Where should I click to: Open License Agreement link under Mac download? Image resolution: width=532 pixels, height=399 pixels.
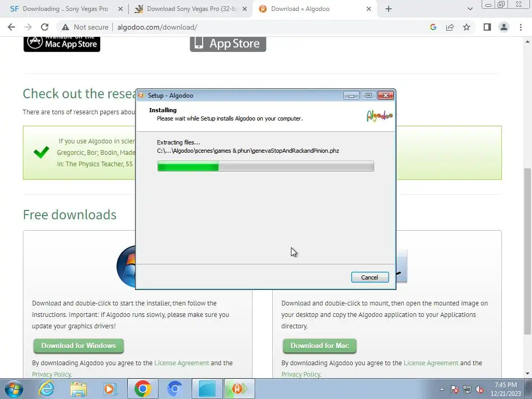tap(431, 363)
